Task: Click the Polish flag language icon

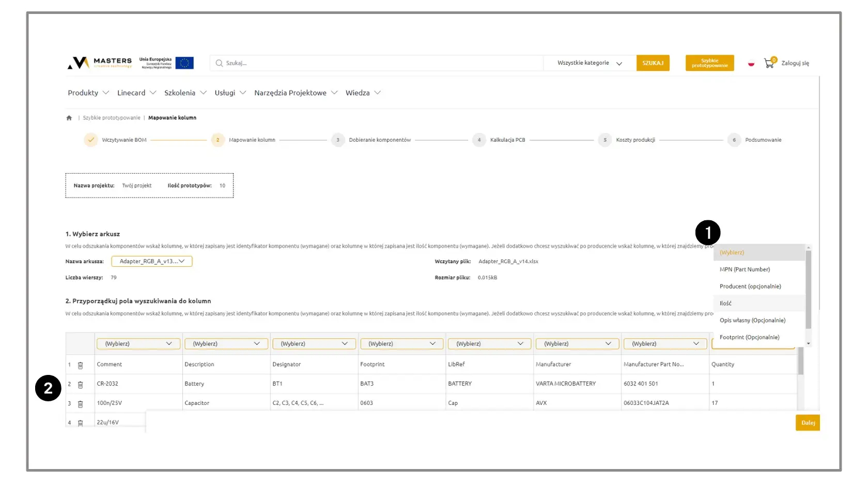Action: pos(751,64)
